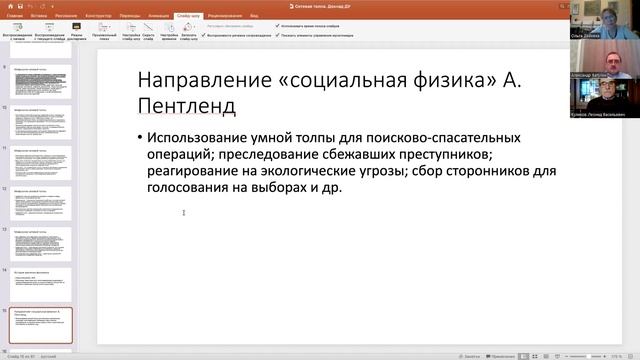Screen dimensions: 640x360
Task: Click the Undo arrow in the title bar
Action: 31,6
